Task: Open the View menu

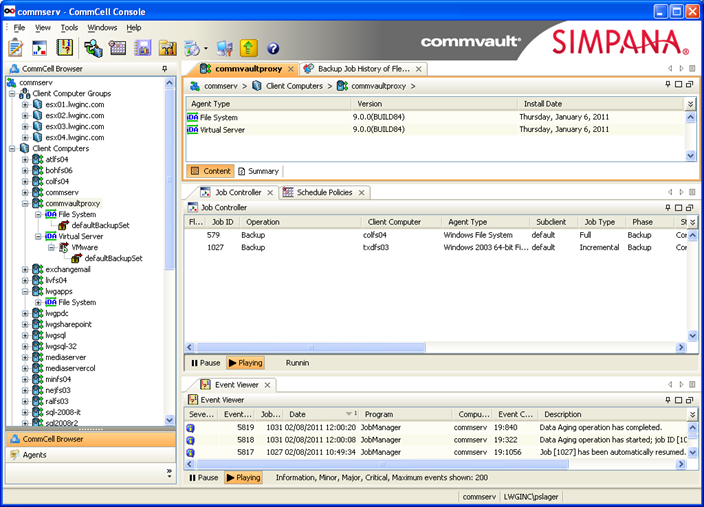Action: click(x=43, y=28)
